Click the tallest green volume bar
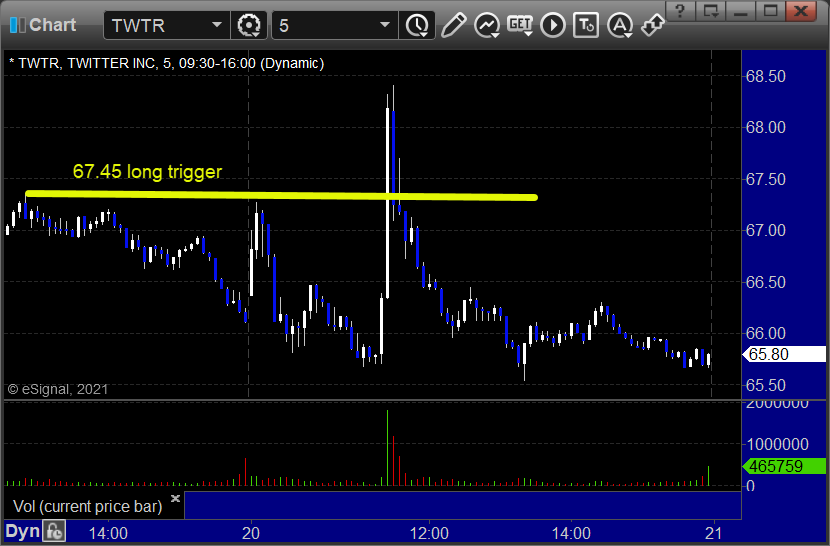830x546 pixels. click(387, 447)
